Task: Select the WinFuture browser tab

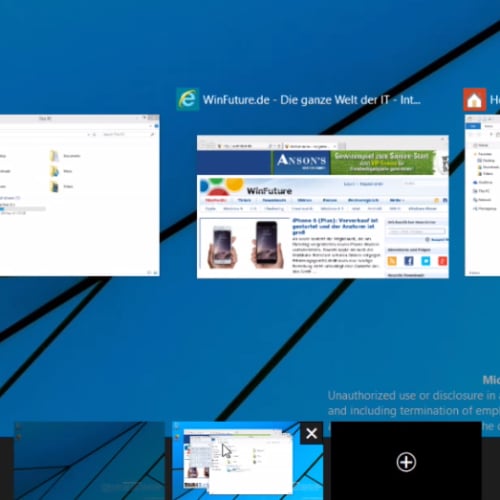Action: point(310,146)
